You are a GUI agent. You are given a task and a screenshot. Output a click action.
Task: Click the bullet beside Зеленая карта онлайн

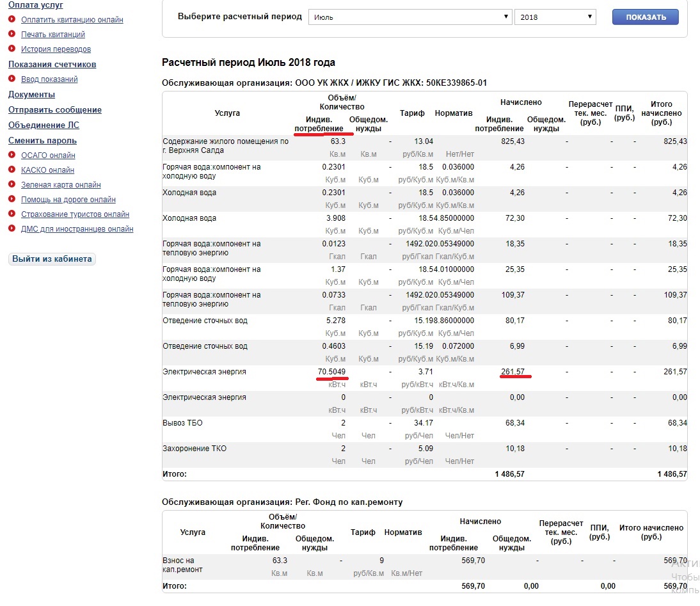pyautogui.click(x=12, y=184)
